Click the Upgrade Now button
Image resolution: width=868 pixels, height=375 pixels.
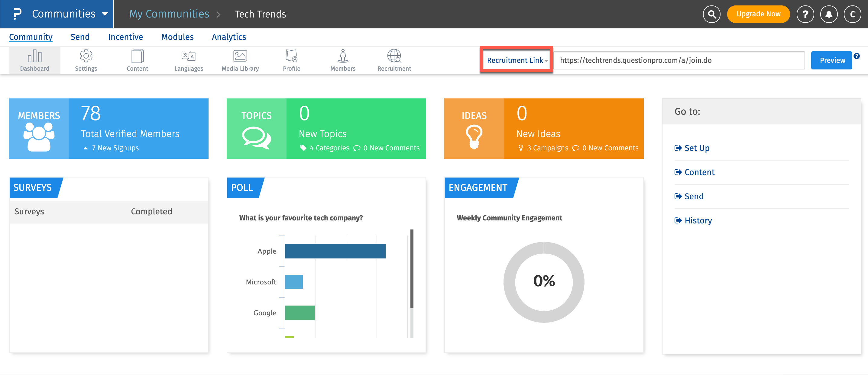tap(758, 14)
